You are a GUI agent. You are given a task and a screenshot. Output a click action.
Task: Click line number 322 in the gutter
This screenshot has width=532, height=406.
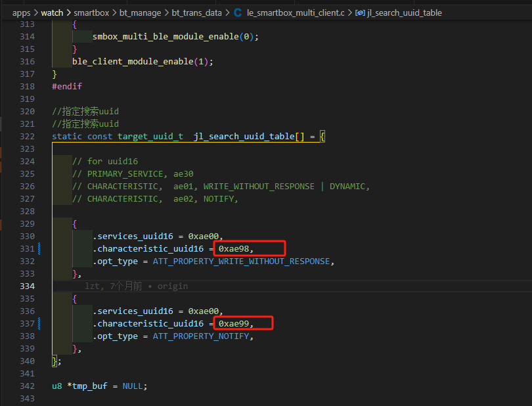[27, 137]
